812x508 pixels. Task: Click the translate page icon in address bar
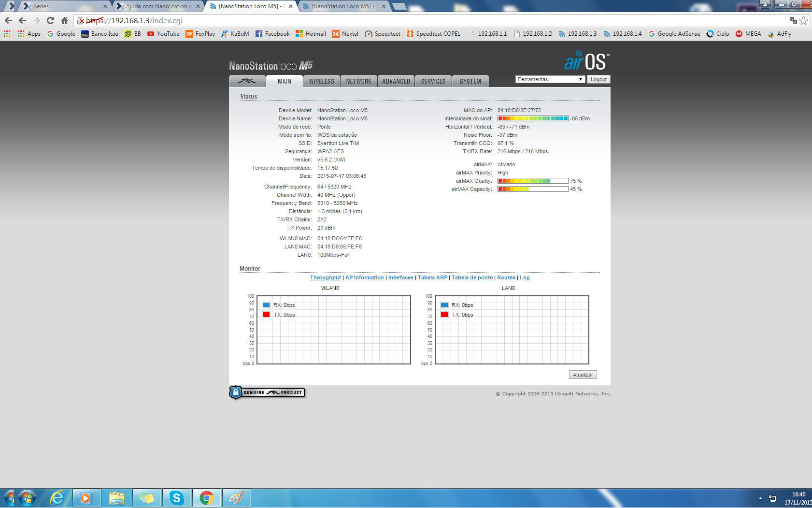(x=793, y=20)
